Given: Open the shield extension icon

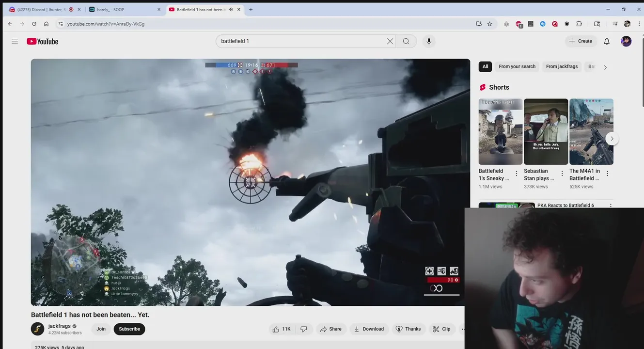Looking at the screenshot, I should click(567, 24).
